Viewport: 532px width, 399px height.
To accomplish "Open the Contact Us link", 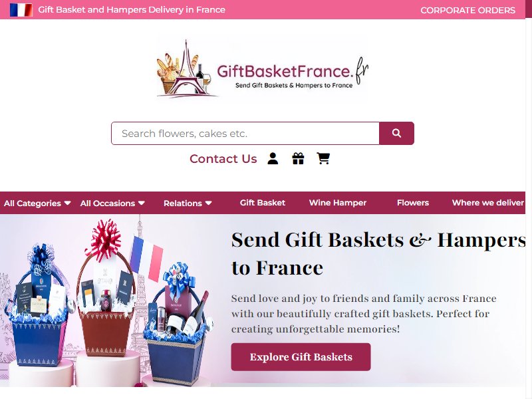I will click(223, 159).
